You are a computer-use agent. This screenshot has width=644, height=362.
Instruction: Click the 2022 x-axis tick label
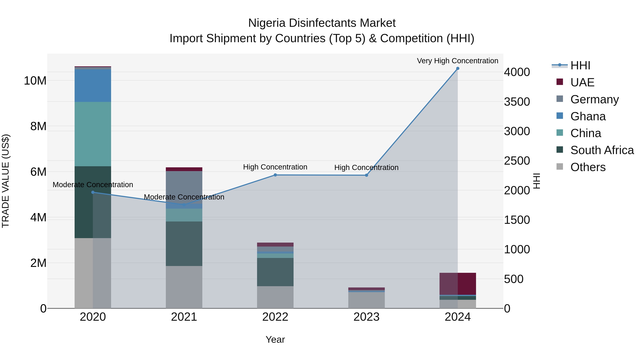click(275, 317)
